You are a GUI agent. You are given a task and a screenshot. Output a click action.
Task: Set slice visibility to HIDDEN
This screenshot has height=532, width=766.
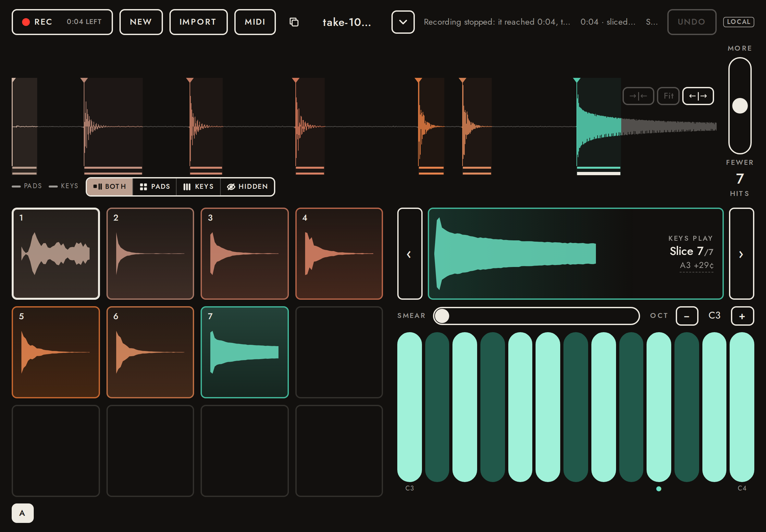pos(247,187)
